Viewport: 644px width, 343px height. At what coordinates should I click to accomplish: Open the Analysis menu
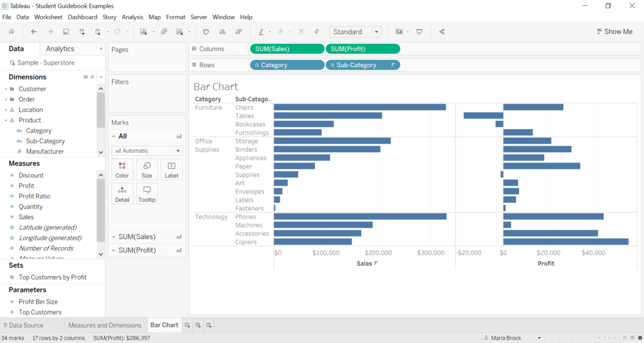coord(132,17)
